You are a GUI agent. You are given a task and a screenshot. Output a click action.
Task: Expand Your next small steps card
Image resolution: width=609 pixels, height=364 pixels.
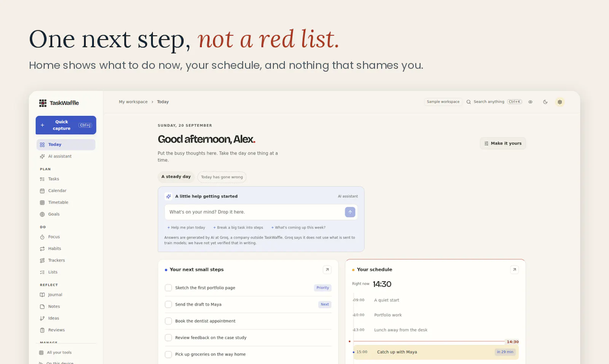327,270
